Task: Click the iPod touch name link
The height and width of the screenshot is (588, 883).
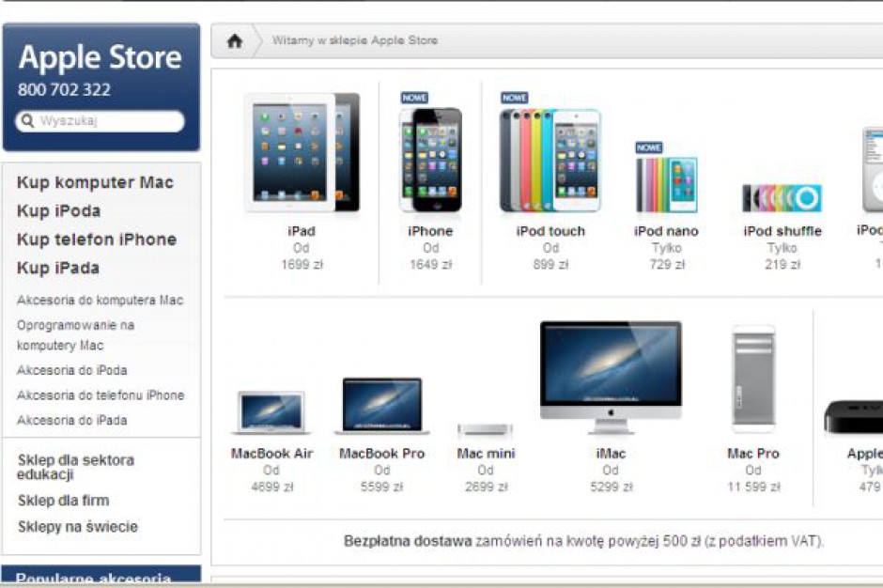Action: tap(550, 231)
